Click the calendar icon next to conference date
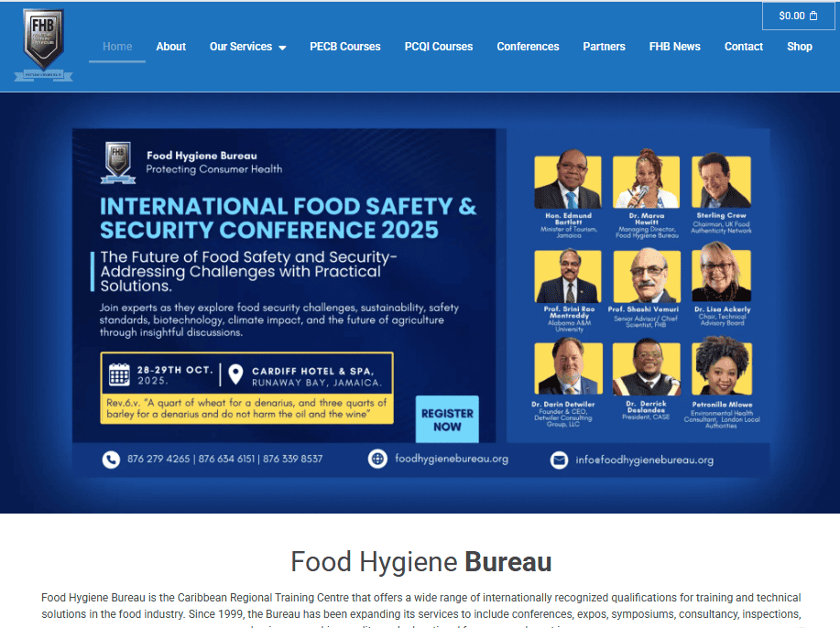 pyautogui.click(x=119, y=374)
